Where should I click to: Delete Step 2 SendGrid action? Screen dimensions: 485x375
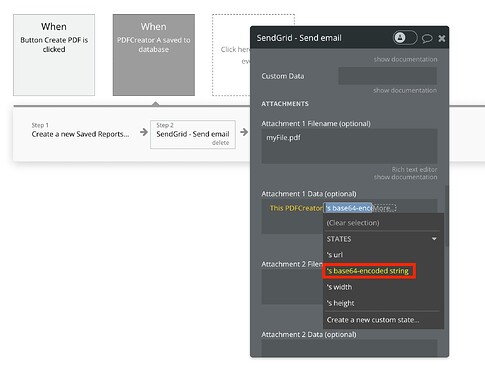tap(220, 143)
